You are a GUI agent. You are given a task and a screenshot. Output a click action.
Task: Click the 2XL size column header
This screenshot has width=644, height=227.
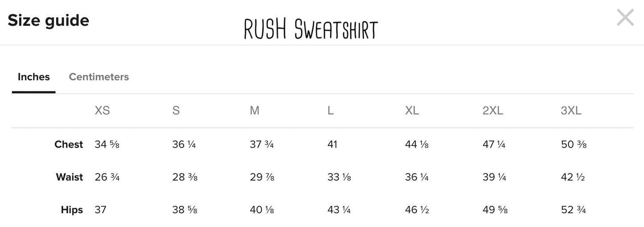493,111
